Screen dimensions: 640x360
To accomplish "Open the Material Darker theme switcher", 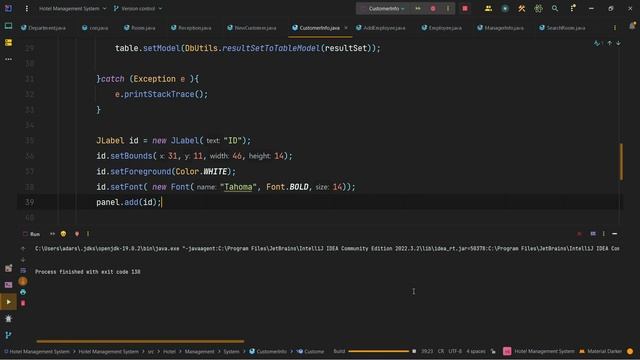I will (x=600, y=351).
